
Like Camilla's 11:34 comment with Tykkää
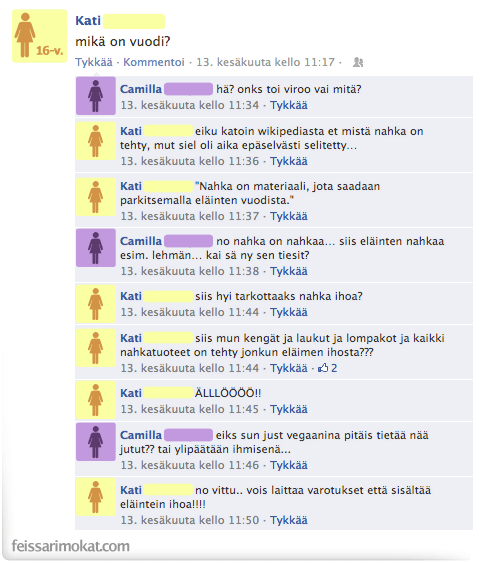[x=289, y=105]
